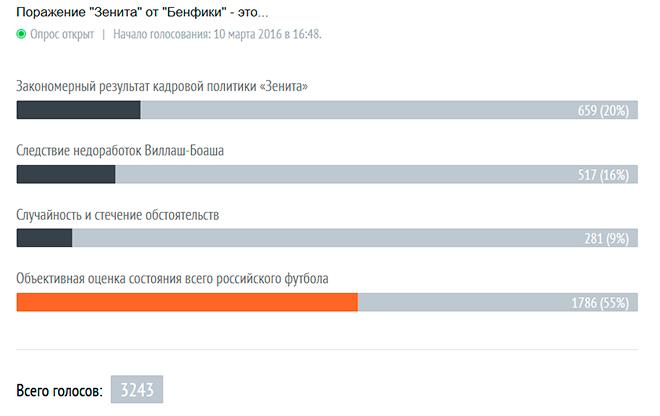Select option 'Случайность и стечение обстоятельств'
Screen dimensions: 660x416
[x=117, y=215]
